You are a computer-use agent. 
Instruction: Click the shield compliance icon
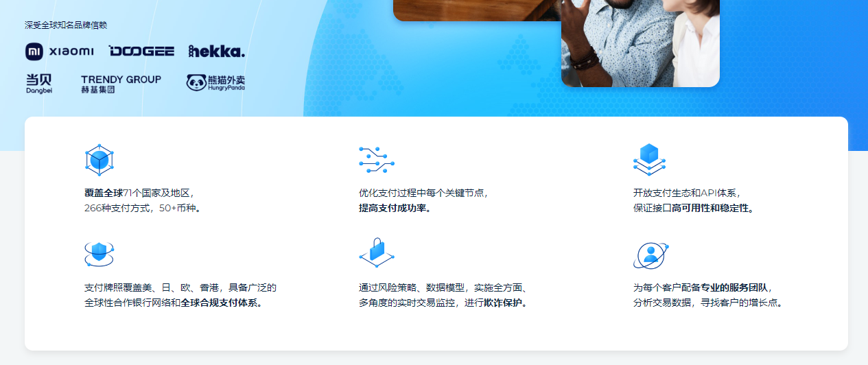(x=99, y=254)
